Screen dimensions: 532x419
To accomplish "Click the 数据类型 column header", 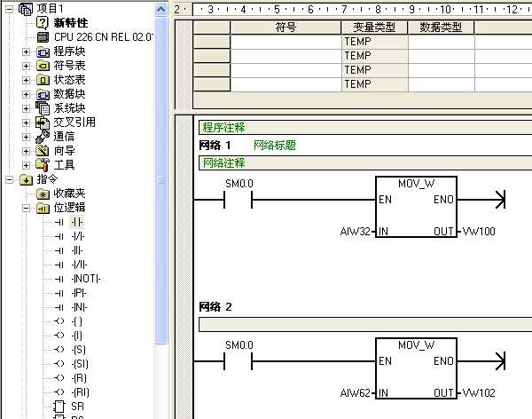I will coord(441,28).
